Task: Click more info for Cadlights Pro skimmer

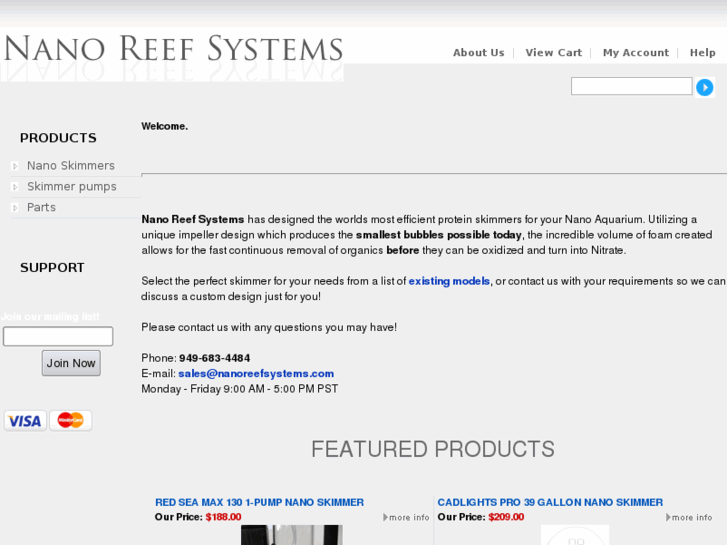Action: click(x=689, y=517)
